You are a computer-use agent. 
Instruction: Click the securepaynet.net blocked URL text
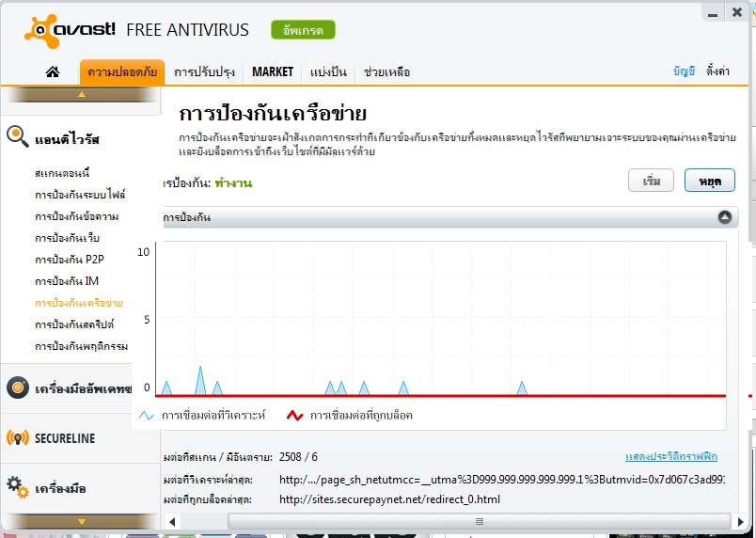pos(389,498)
